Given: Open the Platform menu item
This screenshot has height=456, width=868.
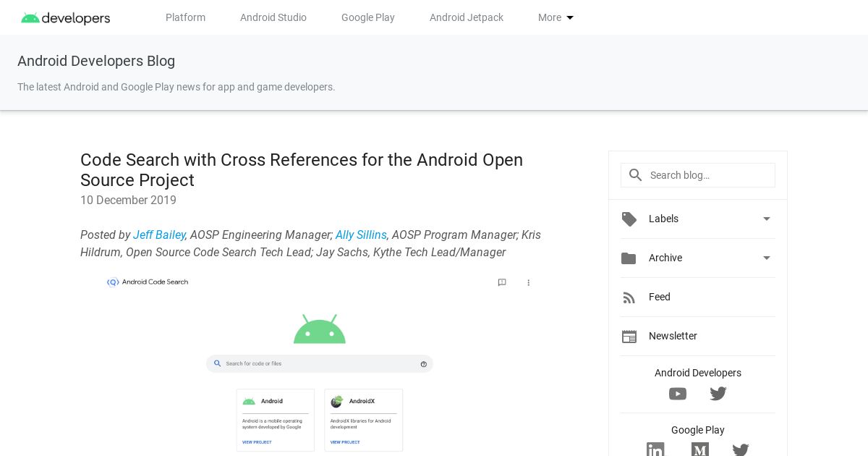Looking at the screenshot, I should click(x=185, y=17).
